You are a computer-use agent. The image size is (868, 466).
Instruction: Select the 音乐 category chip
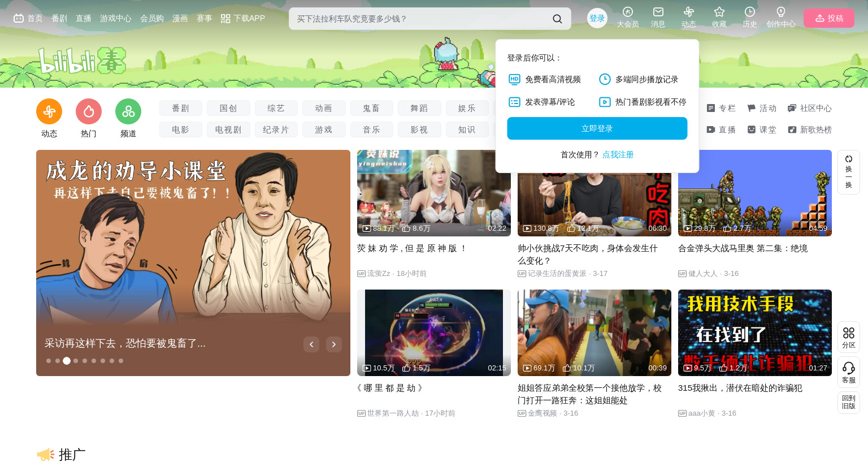[x=372, y=130]
